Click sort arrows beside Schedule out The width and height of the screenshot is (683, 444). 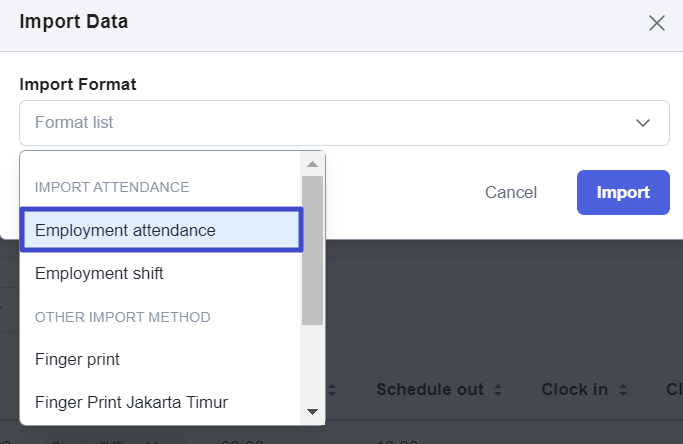coord(498,390)
